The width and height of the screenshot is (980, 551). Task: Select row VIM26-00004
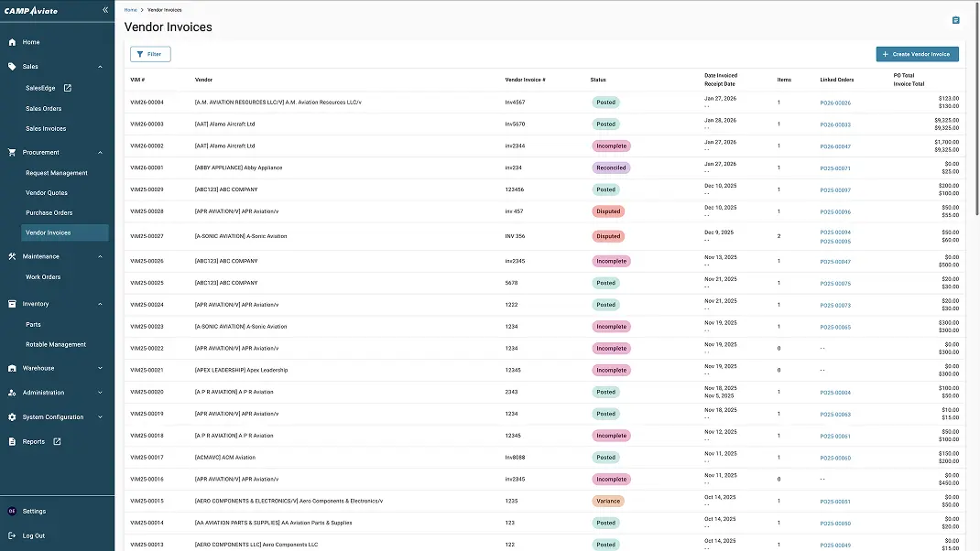pos(544,103)
